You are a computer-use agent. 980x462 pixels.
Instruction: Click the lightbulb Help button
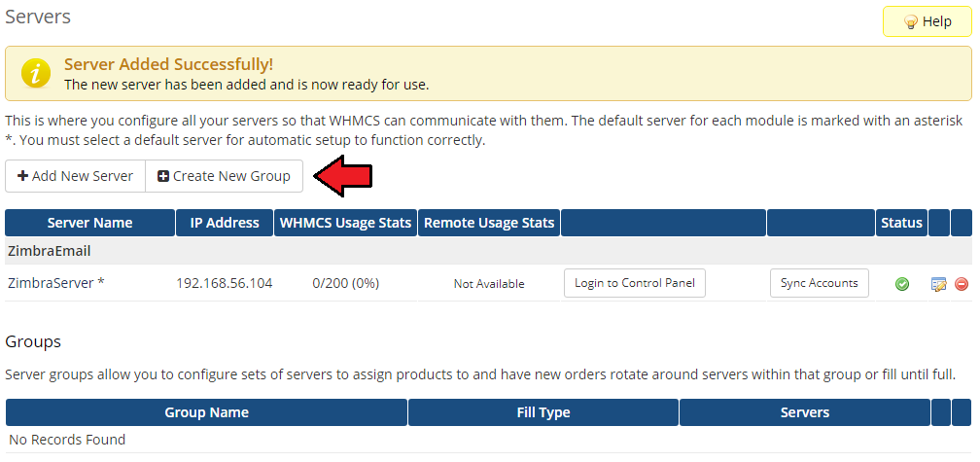927,21
